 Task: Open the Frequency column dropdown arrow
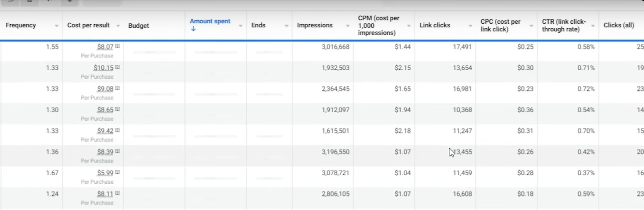[56, 26]
